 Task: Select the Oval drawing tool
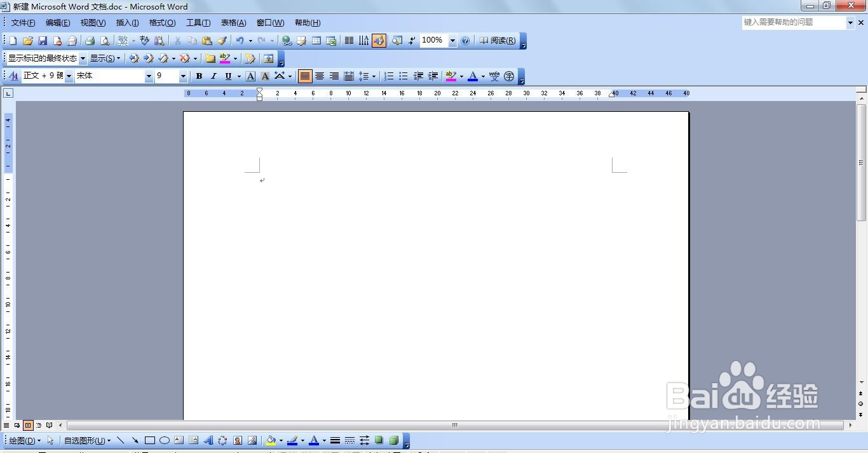(x=165, y=440)
